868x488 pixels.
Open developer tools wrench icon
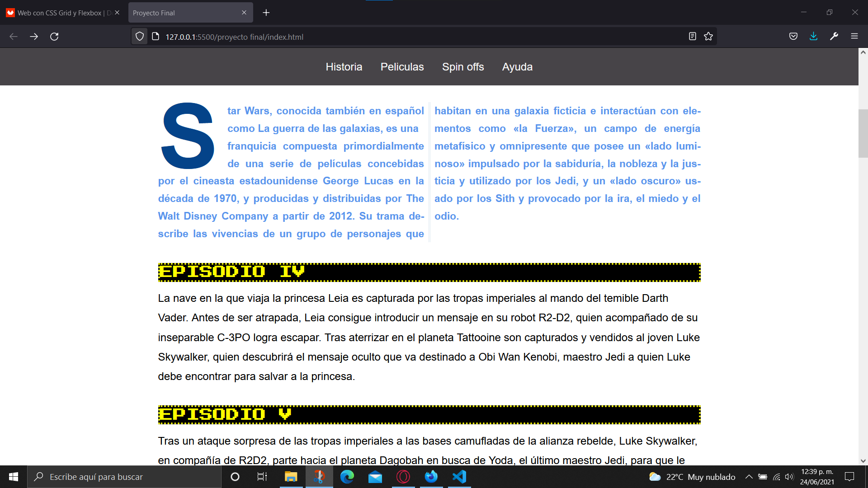(834, 37)
